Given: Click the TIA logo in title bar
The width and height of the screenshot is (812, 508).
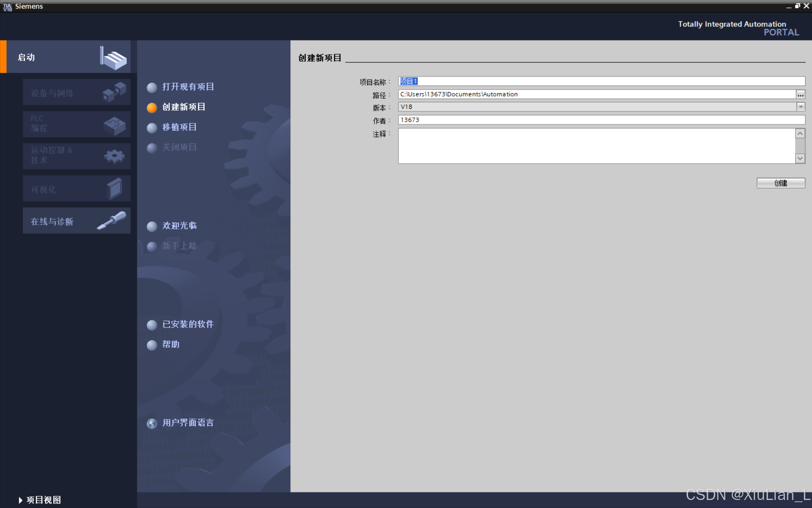Looking at the screenshot, I should [x=7, y=7].
